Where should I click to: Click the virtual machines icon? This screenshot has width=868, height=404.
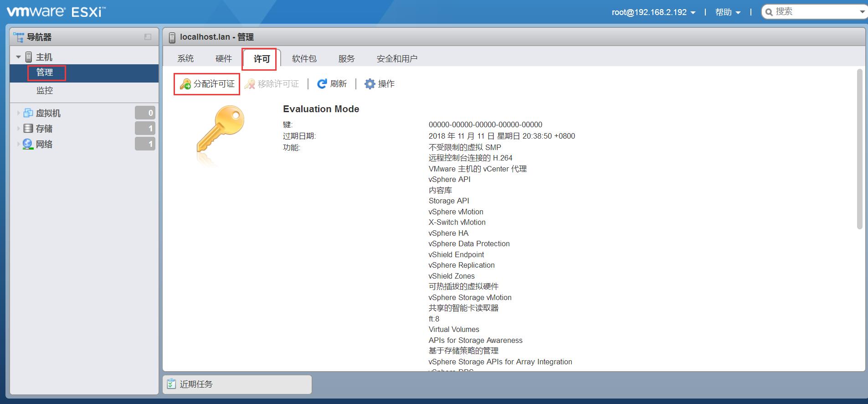click(x=28, y=113)
